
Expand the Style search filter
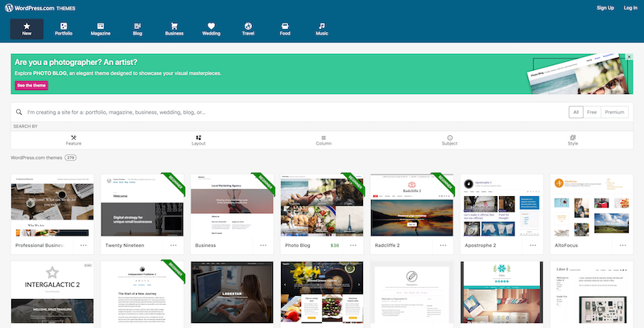coord(573,140)
